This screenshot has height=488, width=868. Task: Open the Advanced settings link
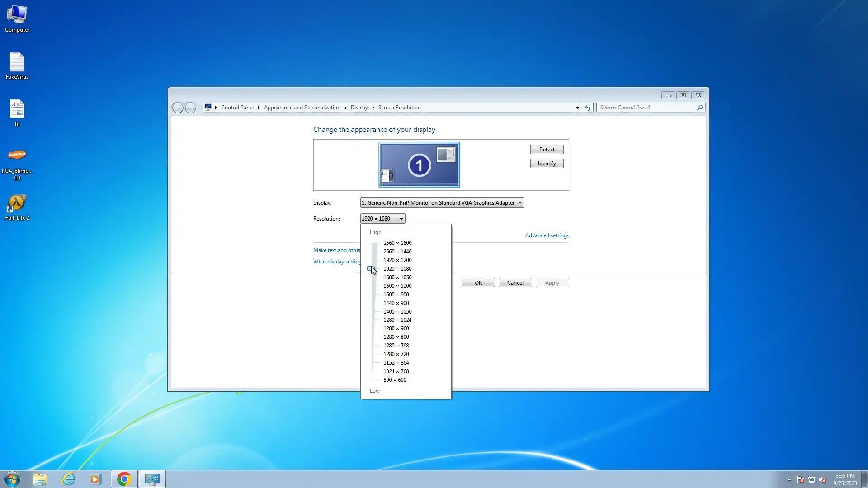pyautogui.click(x=547, y=235)
